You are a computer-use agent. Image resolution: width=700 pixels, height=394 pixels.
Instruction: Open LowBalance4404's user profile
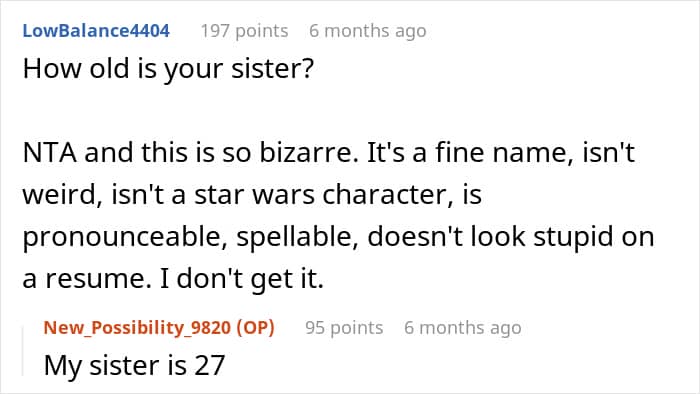click(96, 31)
